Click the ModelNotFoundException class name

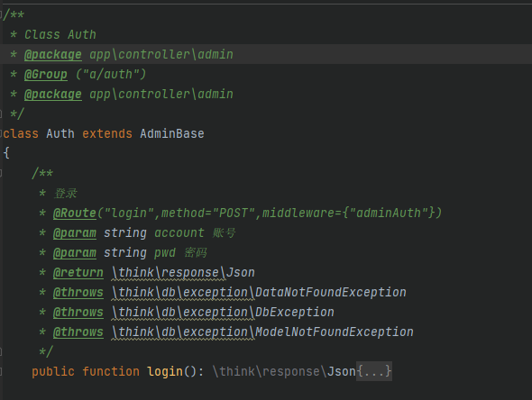pyautogui.click(x=335, y=332)
